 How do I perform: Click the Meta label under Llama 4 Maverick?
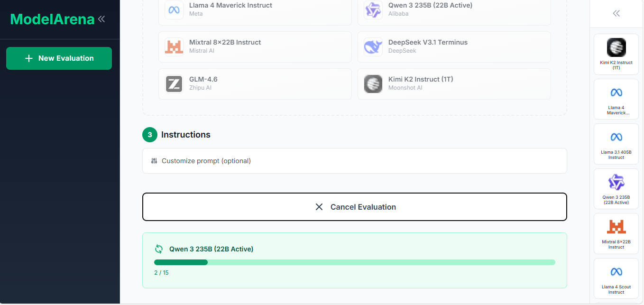196,14
